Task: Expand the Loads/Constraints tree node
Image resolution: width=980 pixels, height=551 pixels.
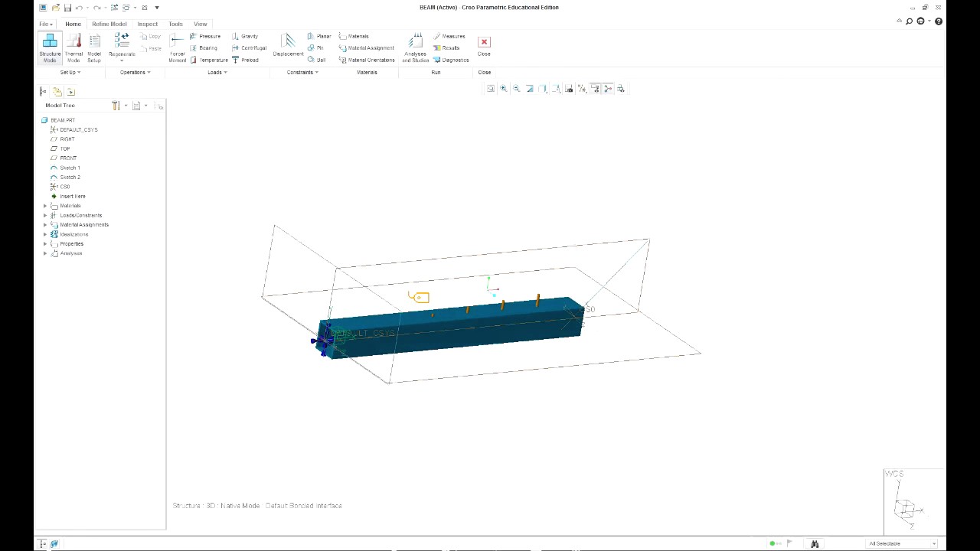Action: click(x=45, y=215)
